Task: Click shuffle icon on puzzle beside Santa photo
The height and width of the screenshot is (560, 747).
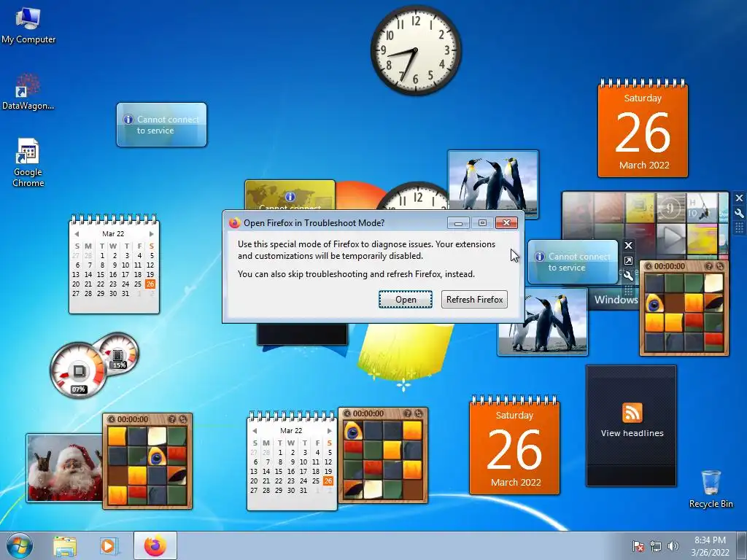Action: (x=183, y=419)
